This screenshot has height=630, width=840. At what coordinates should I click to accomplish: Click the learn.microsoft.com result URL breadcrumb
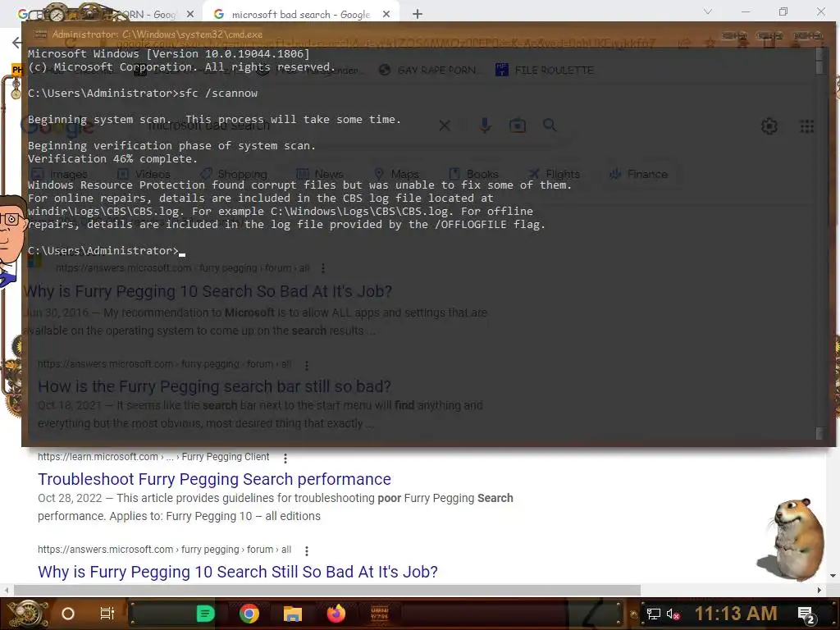[x=153, y=457]
